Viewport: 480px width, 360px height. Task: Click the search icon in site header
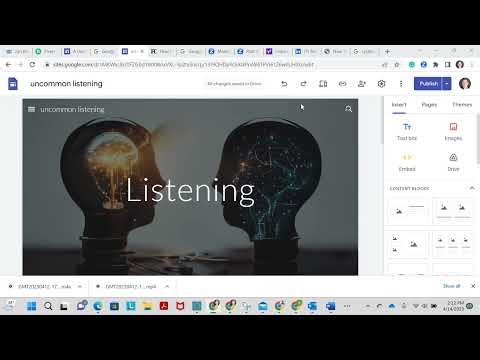pos(348,109)
